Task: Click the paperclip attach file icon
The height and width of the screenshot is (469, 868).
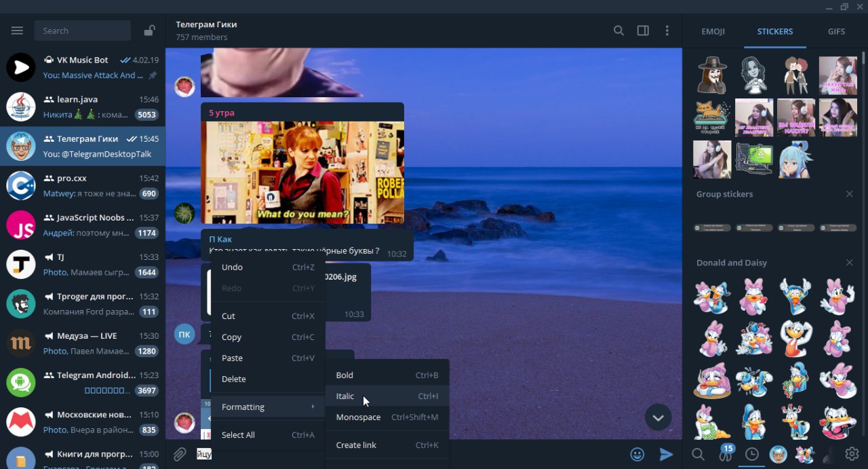Action: coord(179,455)
